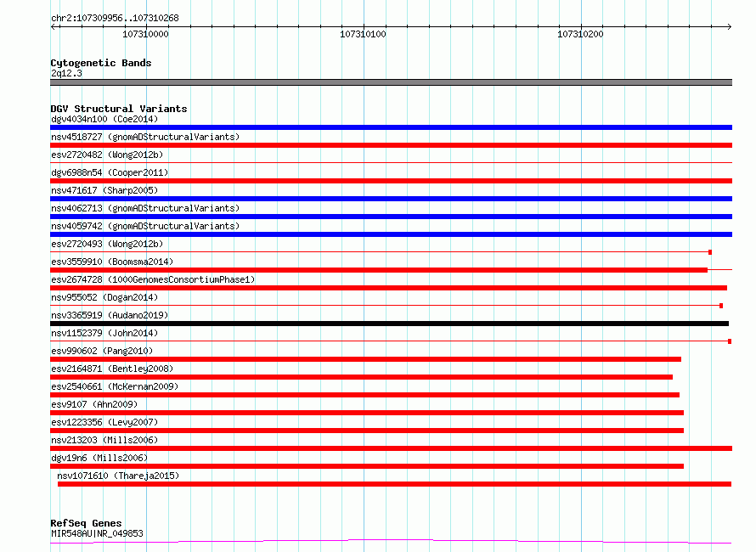The width and height of the screenshot is (756, 552).
Task: Open esv2164871 (Bentley2008) label
Action: point(112,369)
